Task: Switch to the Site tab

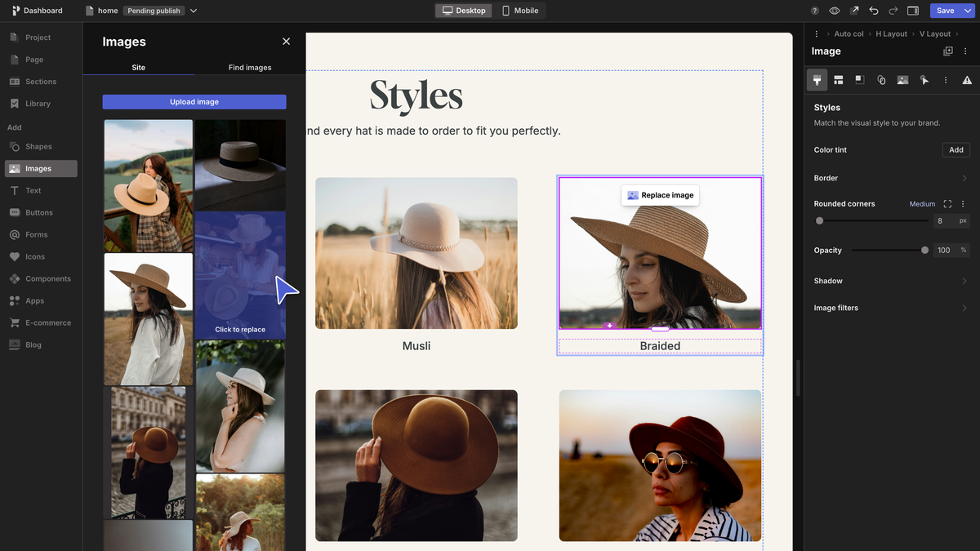Action: pos(139,67)
